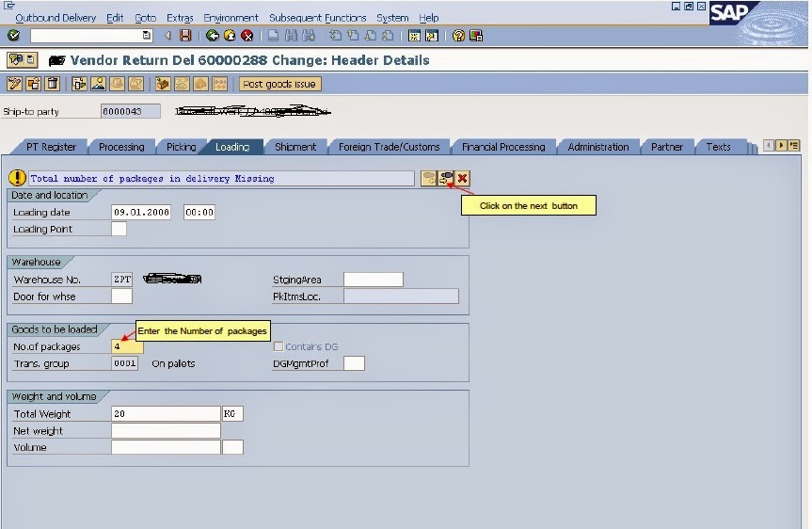This screenshot has height=529, width=812.
Task: Click the previous incompletion message icon
Action: pos(429,178)
